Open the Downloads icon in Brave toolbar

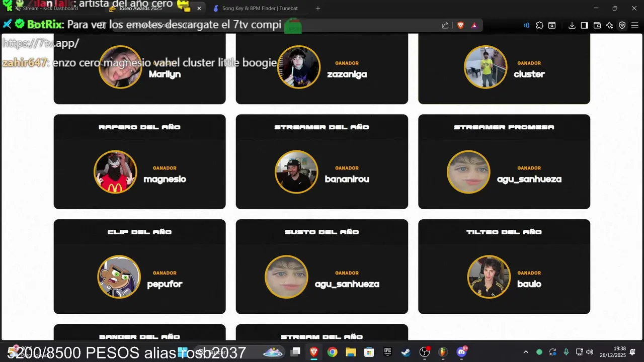[572, 25]
